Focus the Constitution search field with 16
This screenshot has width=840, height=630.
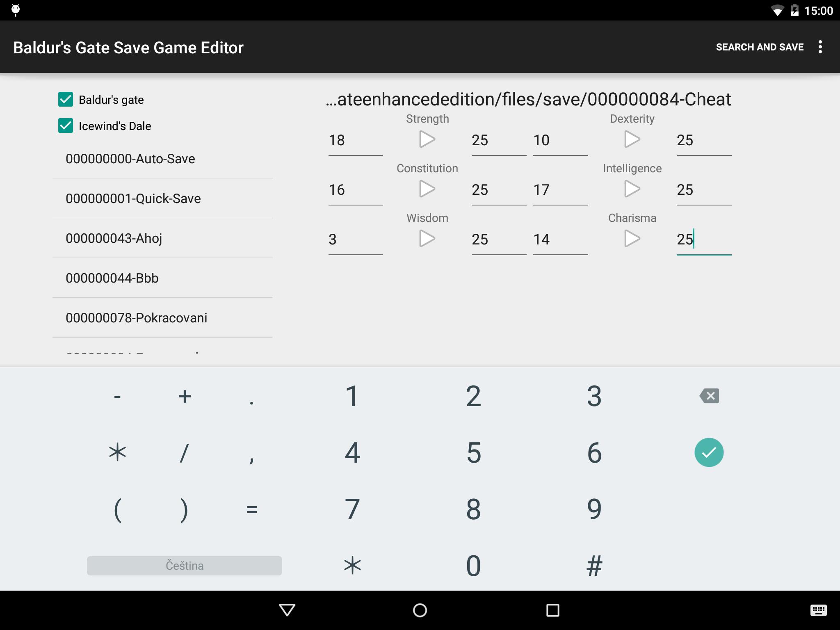coord(356,190)
